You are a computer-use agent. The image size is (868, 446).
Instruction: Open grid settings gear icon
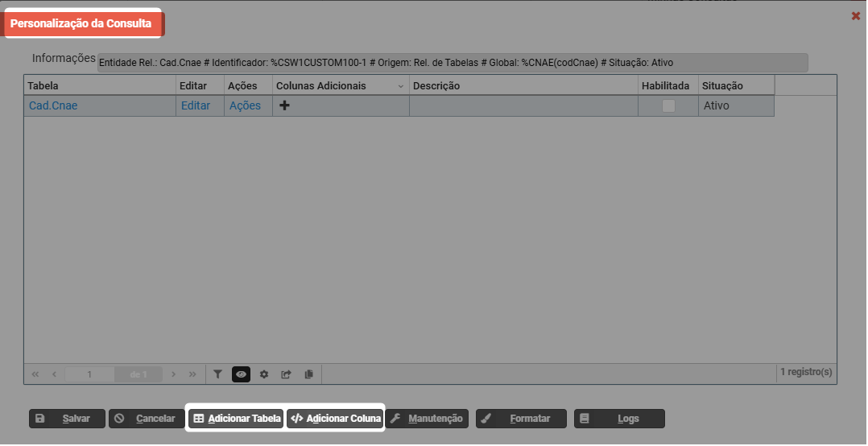(x=263, y=374)
